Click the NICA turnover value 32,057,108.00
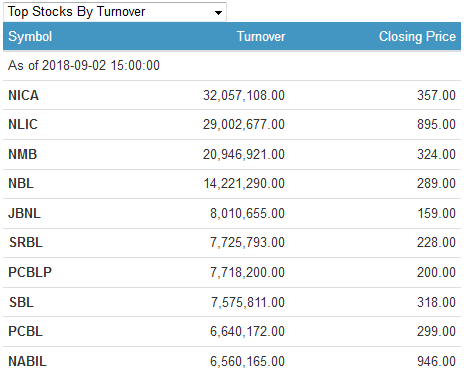Viewport: 464px width, 373px height. (244, 95)
